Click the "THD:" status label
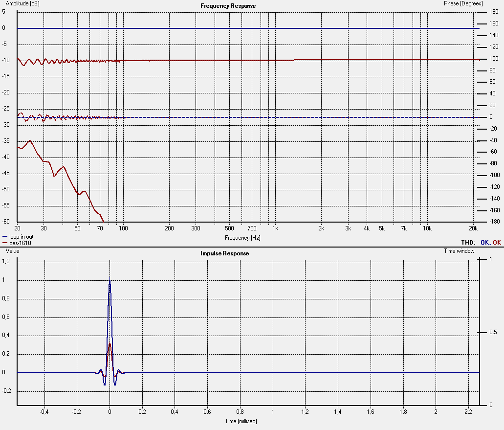The image size is (504, 430). pos(468,243)
